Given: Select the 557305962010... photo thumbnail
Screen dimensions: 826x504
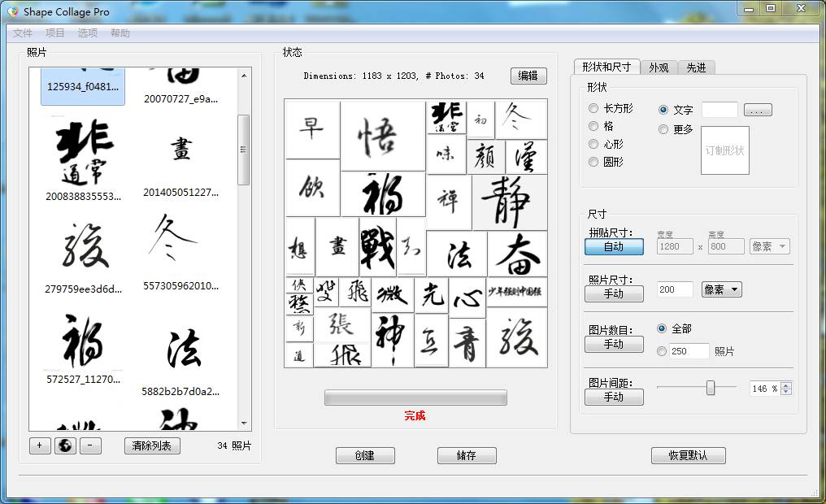Looking at the screenshot, I should click(180, 252).
